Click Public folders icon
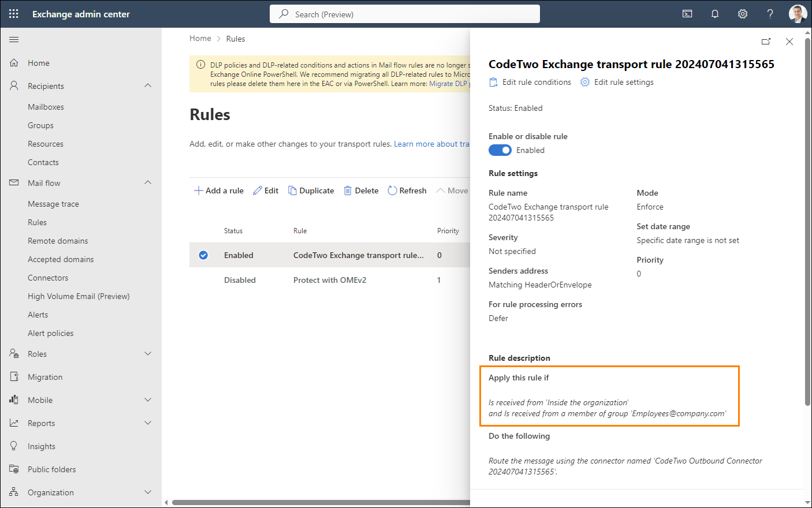This screenshot has height=508, width=812. click(x=14, y=469)
